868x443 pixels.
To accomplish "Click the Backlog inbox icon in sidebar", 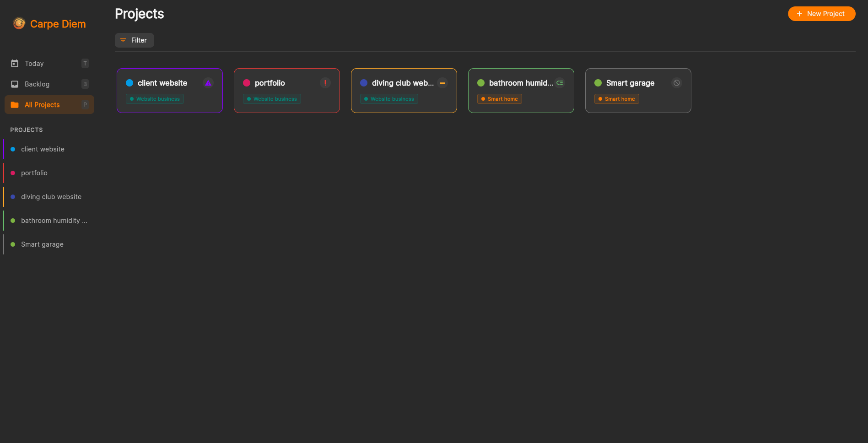I will [15, 84].
